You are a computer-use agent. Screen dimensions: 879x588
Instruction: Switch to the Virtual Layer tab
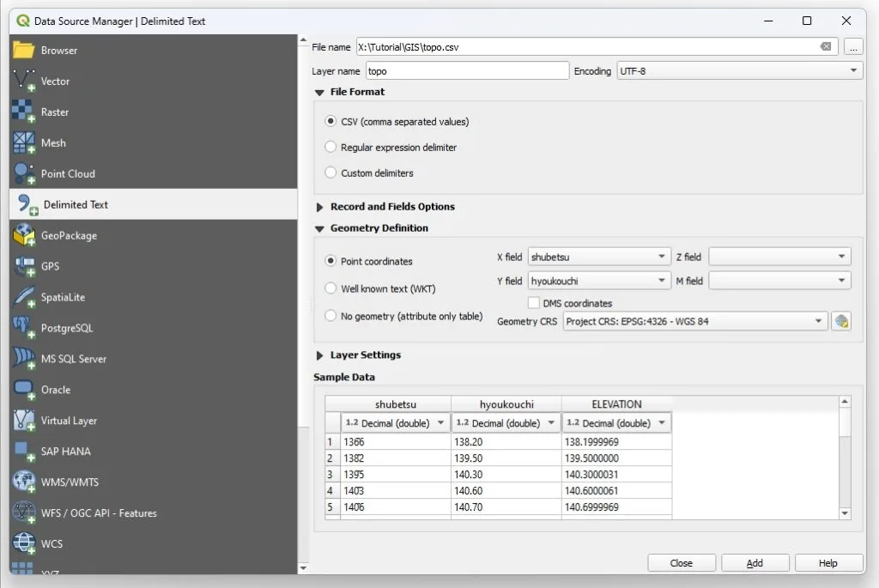[x=69, y=421]
